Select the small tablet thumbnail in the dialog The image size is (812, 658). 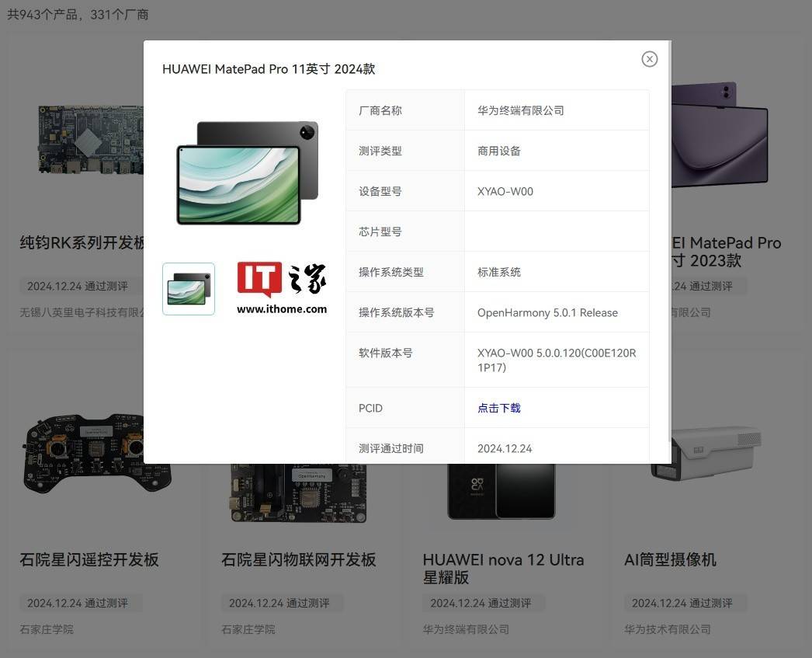pyautogui.click(x=189, y=289)
